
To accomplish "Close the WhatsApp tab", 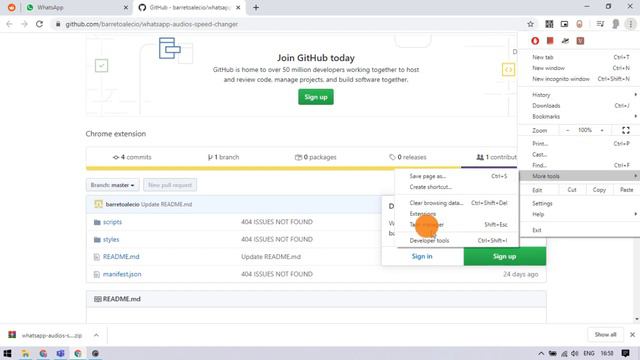I will click(x=126, y=7).
